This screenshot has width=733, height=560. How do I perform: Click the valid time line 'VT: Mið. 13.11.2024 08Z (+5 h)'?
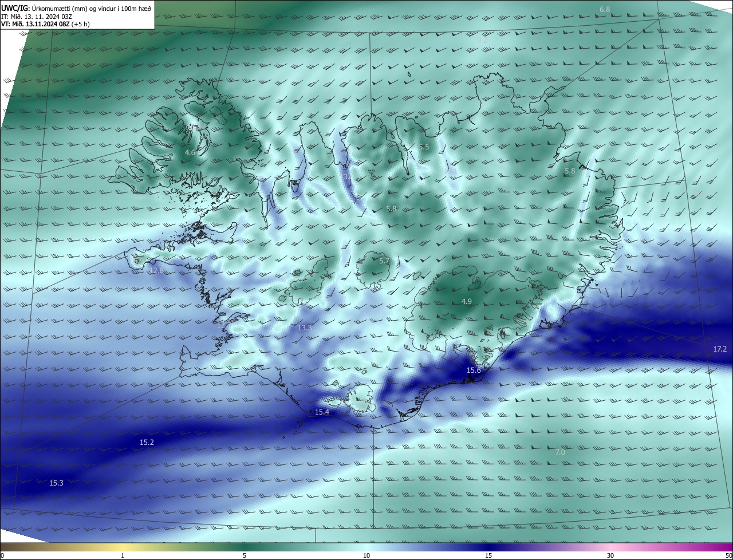click(46, 24)
